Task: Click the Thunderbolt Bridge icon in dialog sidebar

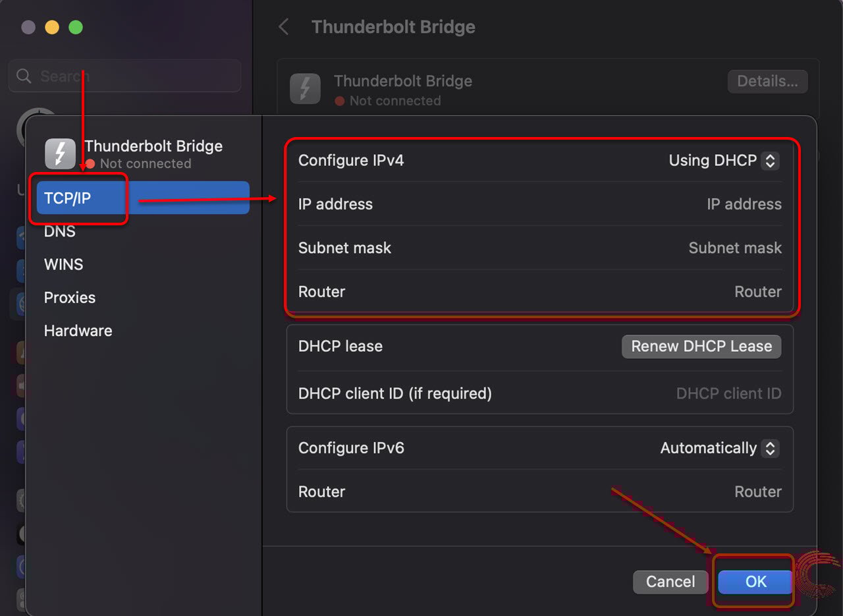Action: tap(60, 154)
